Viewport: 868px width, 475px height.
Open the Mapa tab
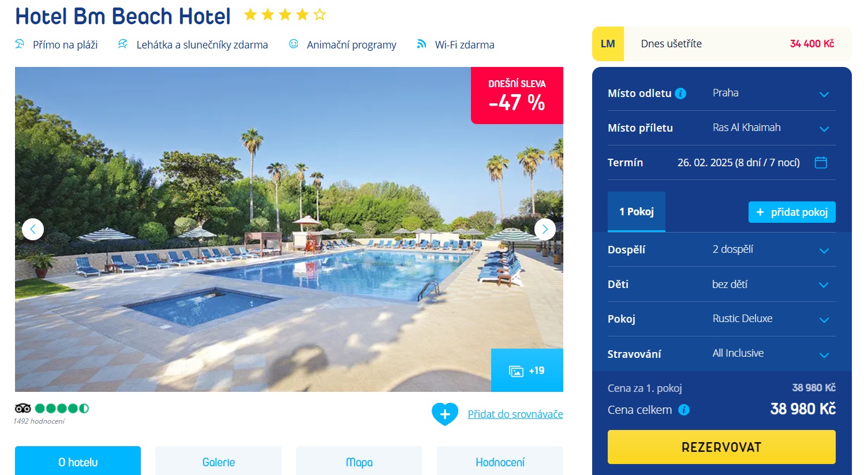359,462
